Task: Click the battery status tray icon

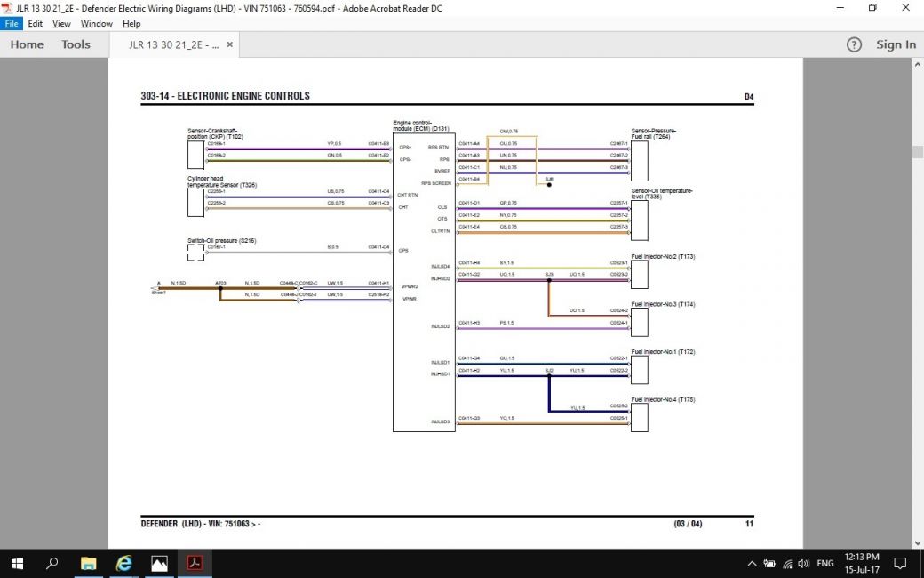Action: pyautogui.click(x=769, y=564)
